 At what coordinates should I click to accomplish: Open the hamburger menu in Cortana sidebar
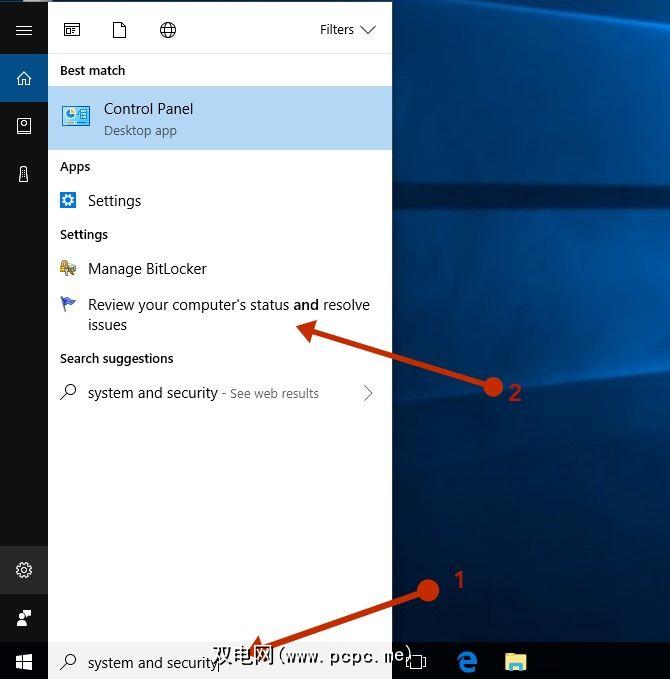24,30
